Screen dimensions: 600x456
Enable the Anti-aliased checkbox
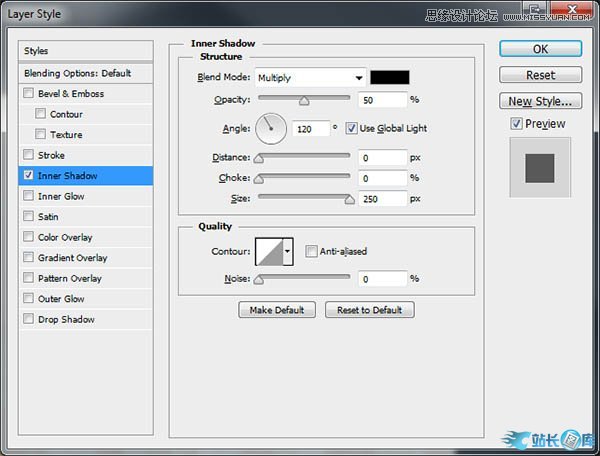pos(312,251)
